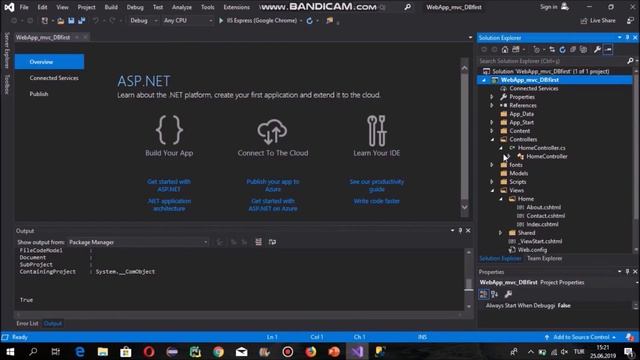
Task: Open the Extensions menu
Action: [x=236, y=7]
